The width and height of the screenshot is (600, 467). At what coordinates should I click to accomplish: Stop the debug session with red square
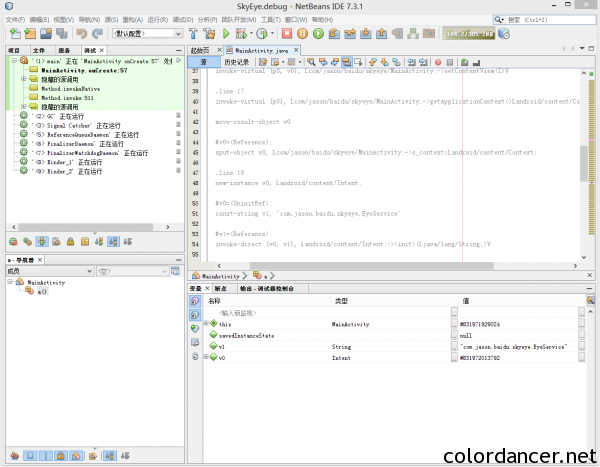[x=287, y=34]
